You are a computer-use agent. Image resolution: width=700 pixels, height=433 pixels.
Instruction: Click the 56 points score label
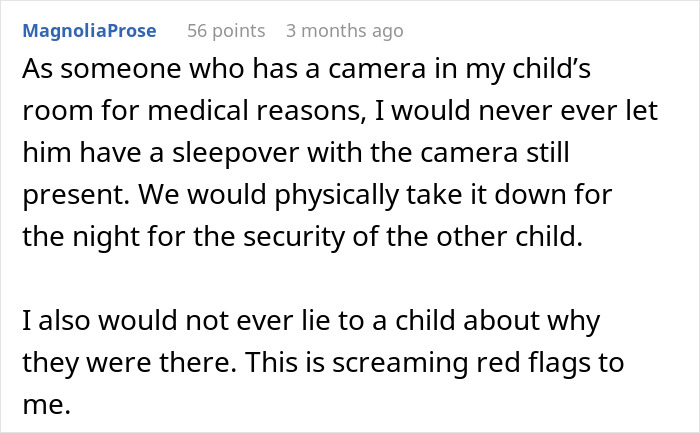(x=226, y=31)
